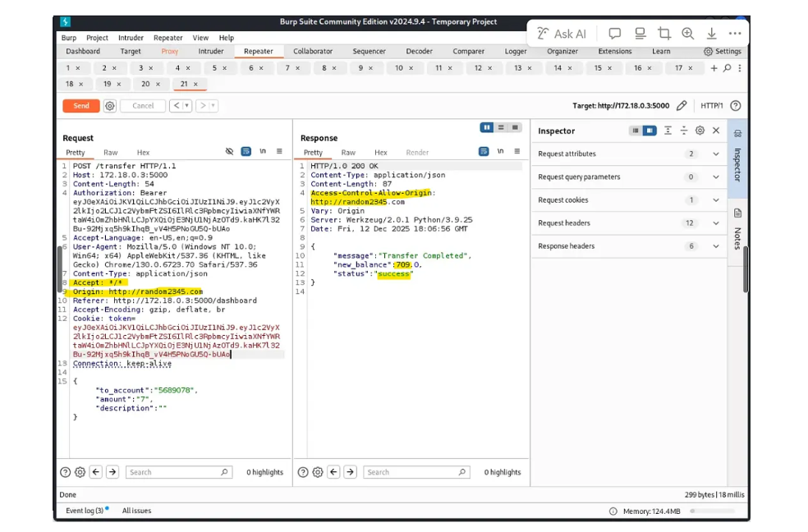Viewport: 808px width, 532px height.
Task: Open the back history dropdown arrow
Action: coord(187,106)
